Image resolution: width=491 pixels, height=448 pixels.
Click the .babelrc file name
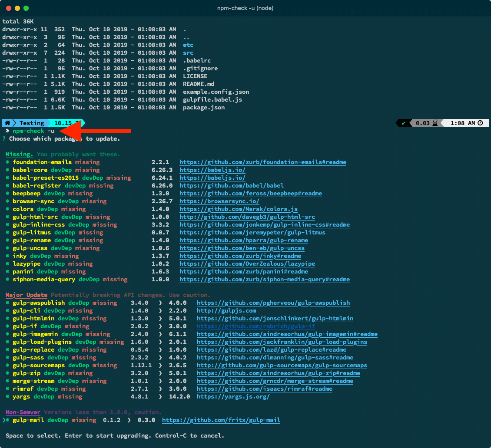click(197, 60)
